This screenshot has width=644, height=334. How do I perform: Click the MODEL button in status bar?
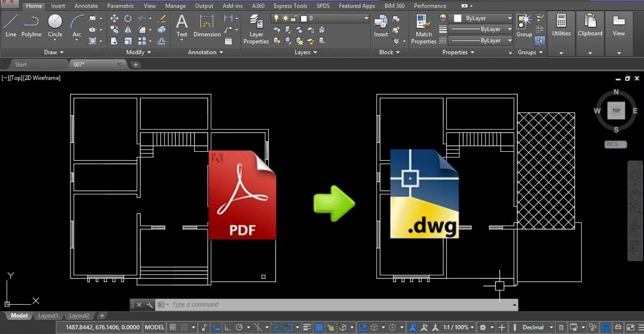[155, 327]
